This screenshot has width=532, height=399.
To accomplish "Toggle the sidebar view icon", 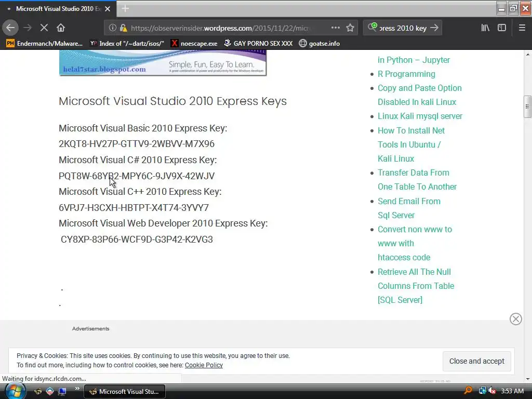I will pyautogui.click(x=502, y=28).
